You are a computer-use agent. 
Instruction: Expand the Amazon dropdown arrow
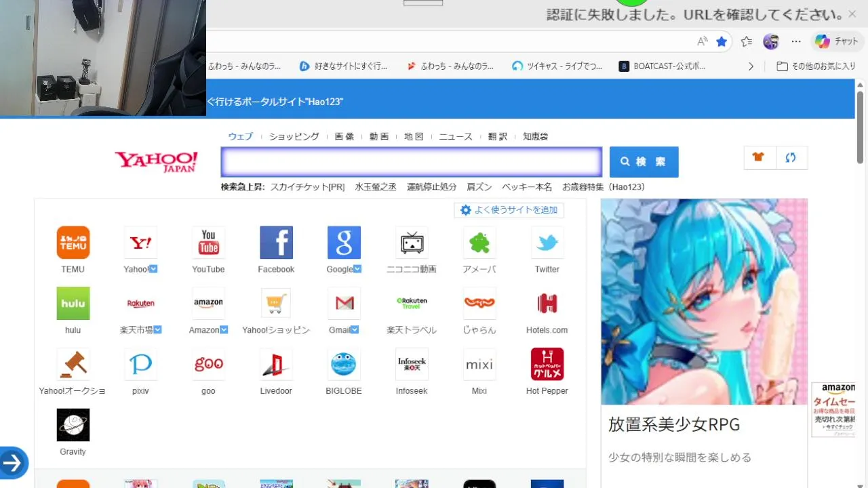pyautogui.click(x=224, y=330)
